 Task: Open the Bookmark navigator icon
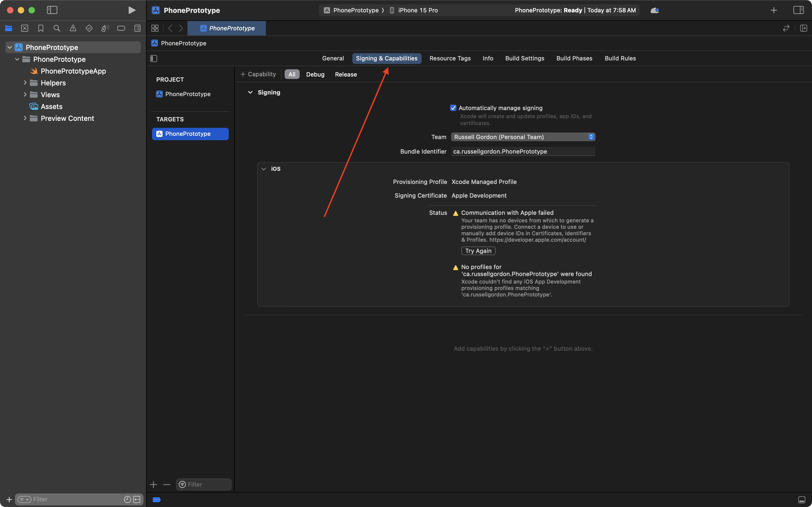pos(41,28)
